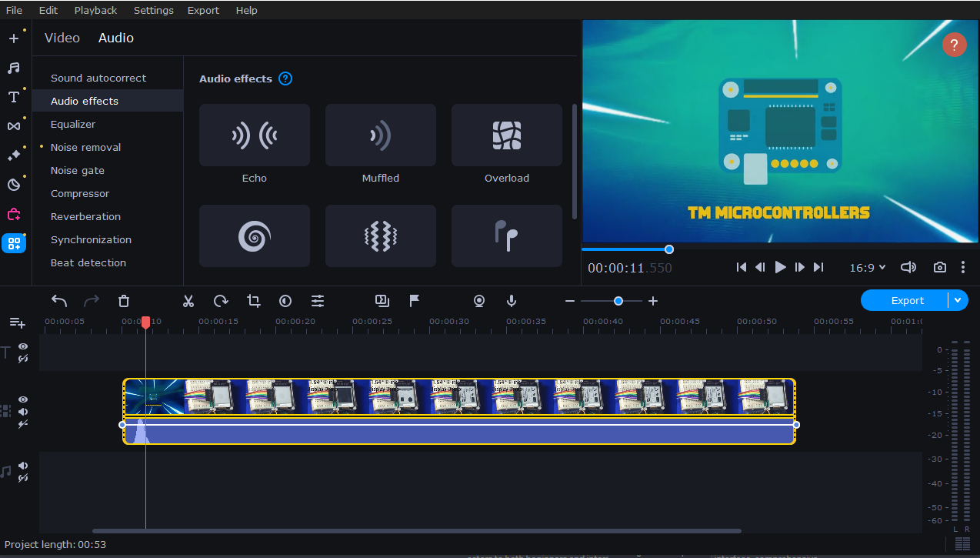Screen dimensions: 980x558
Task: Add a marker with the flag icon
Action: click(x=415, y=301)
